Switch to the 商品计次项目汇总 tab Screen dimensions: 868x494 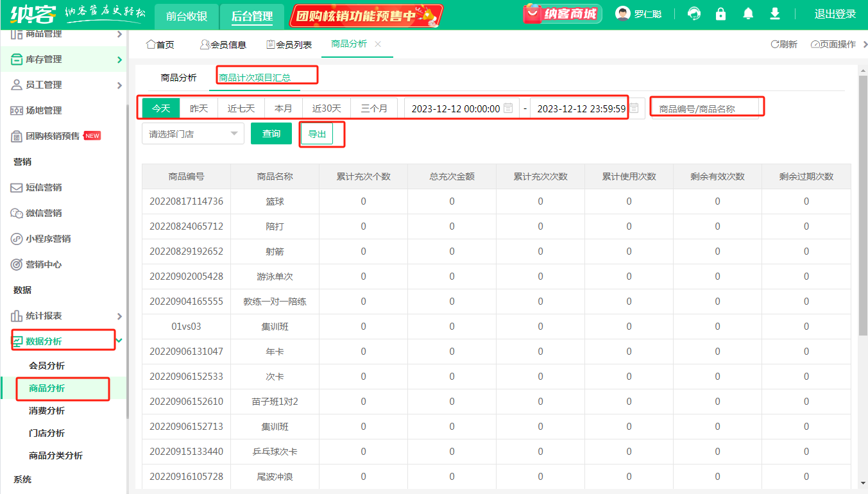(x=255, y=78)
